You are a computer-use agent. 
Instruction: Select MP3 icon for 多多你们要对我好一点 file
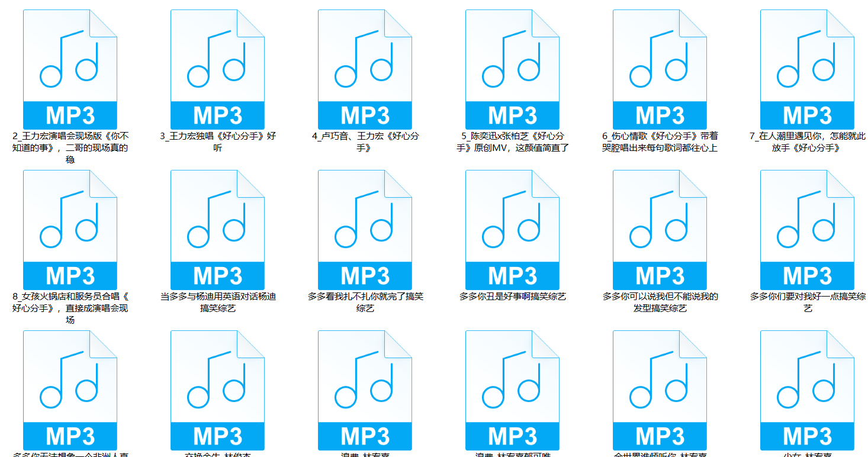tap(807, 230)
